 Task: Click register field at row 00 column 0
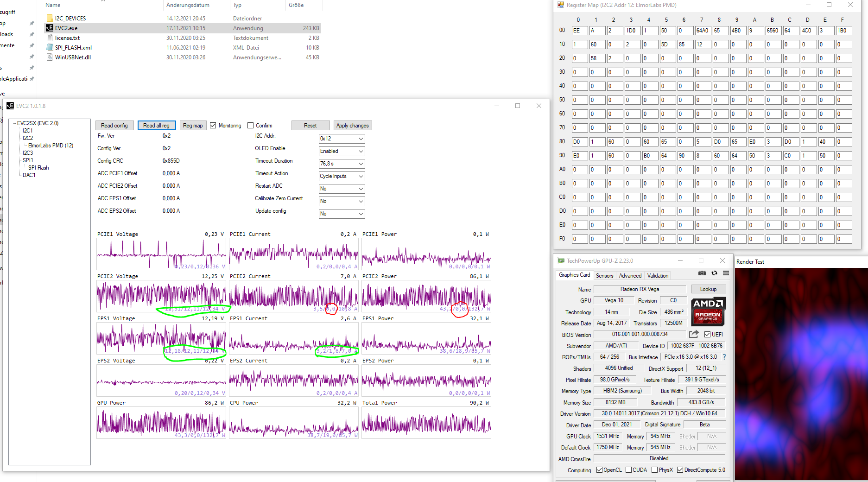pos(579,31)
